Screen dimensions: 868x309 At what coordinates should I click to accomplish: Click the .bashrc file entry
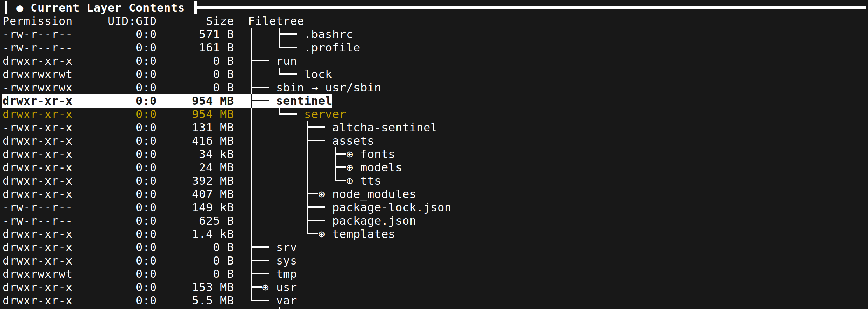coord(328,35)
